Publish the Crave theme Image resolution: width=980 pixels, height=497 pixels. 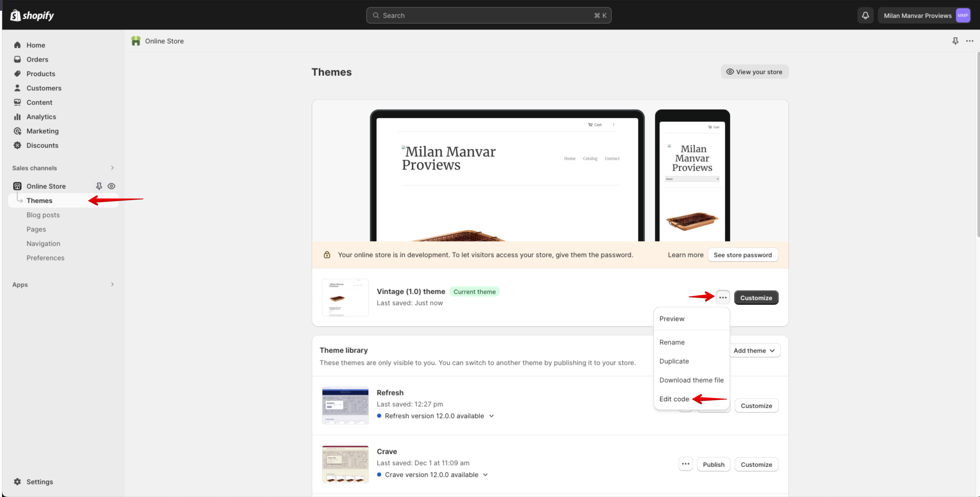(x=713, y=464)
